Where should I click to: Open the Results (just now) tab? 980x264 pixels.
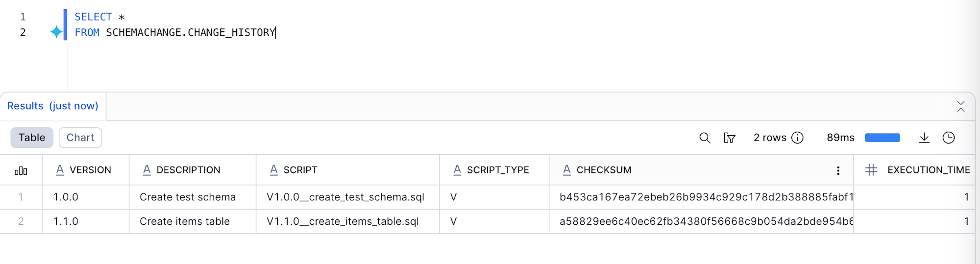tap(53, 106)
